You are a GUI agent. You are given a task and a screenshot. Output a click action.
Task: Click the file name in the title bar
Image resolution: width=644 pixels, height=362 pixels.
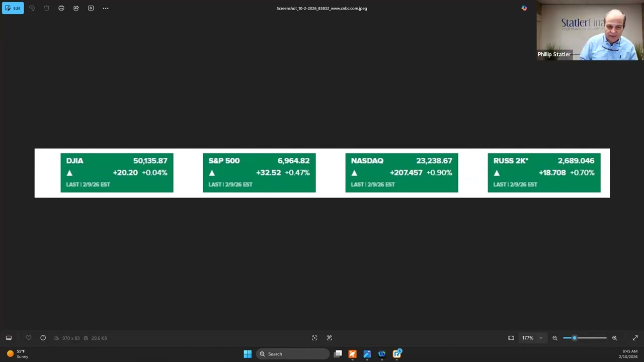tap(322, 8)
